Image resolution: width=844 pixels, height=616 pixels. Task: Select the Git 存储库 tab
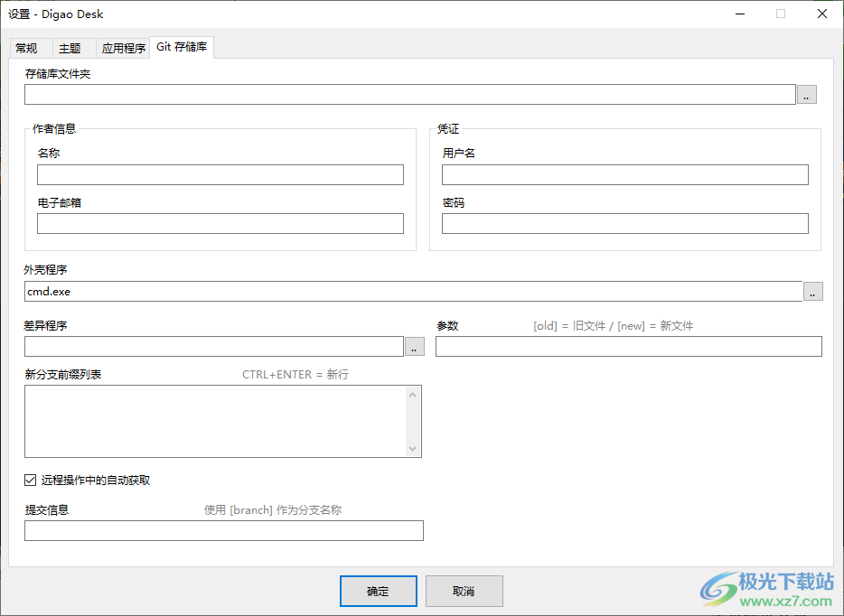coord(182,47)
